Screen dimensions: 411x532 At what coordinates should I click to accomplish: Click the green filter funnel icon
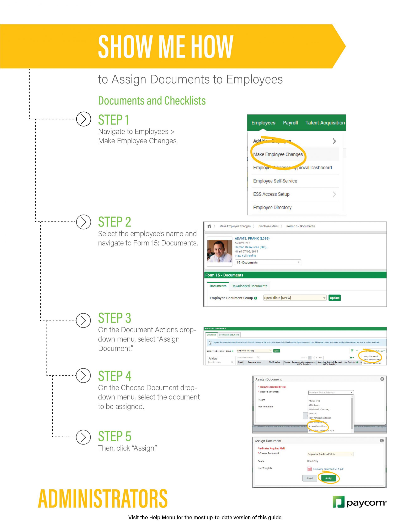coord(352,351)
